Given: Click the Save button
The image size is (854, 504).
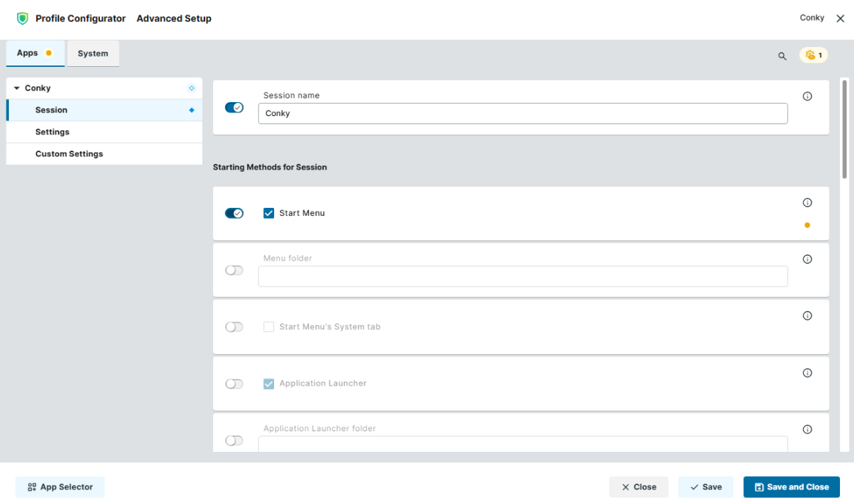Looking at the screenshot, I should [x=706, y=487].
